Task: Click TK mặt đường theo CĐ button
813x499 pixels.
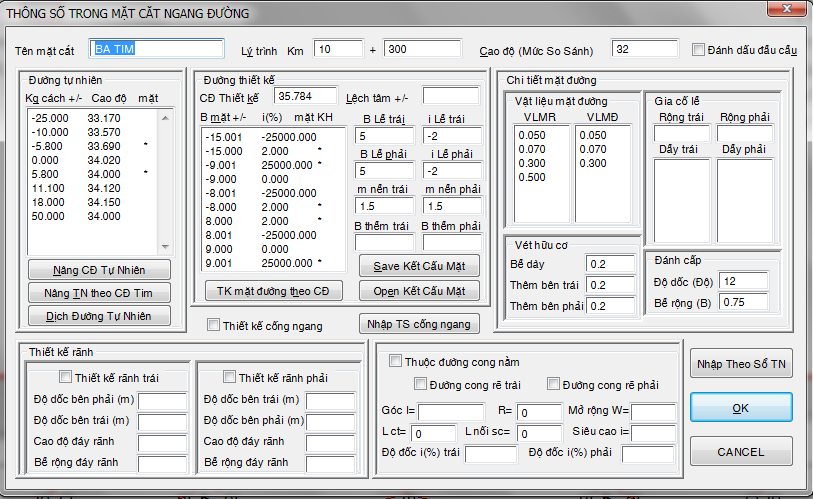Action: (273, 291)
